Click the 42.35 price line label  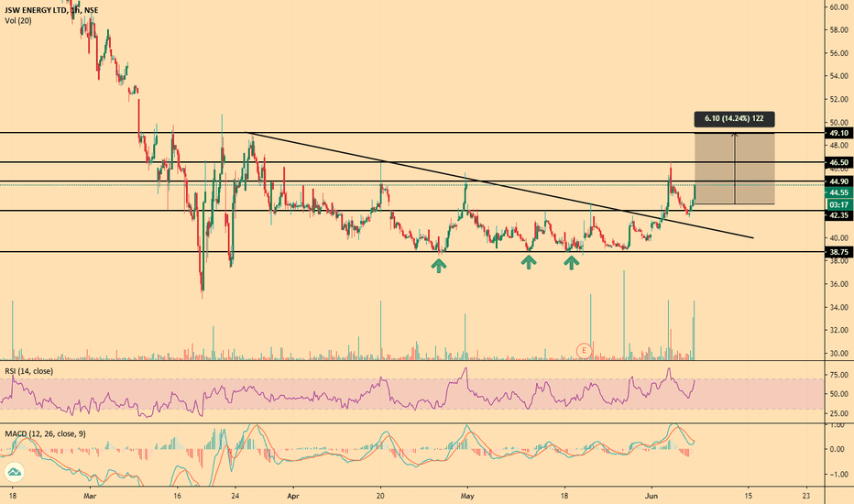click(x=838, y=215)
